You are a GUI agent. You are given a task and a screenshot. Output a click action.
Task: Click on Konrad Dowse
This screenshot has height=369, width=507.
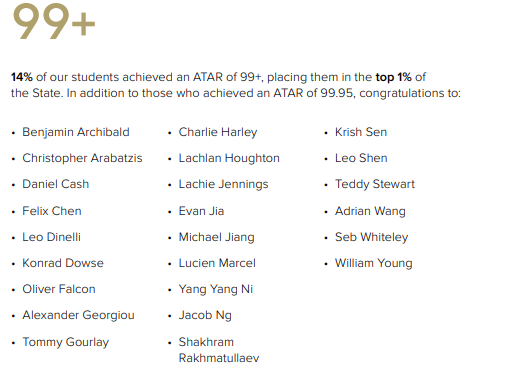(x=63, y=263)
